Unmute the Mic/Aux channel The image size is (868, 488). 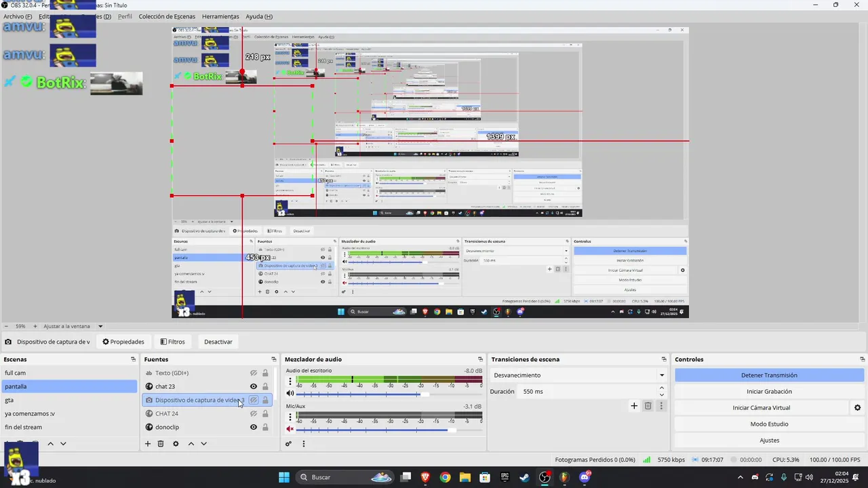(x=290, y=429)
